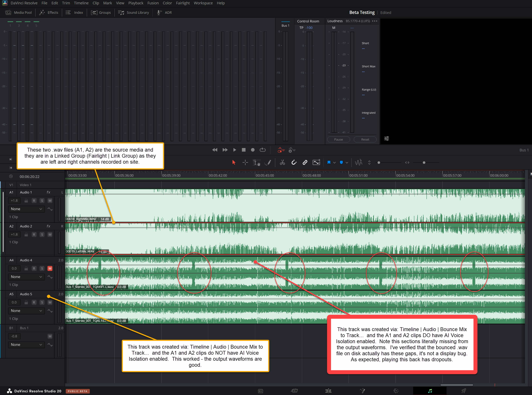Viewport: 532px width, 395px height.
Task: Pick the pencil automation tool
Action: click(x=268, y=163)
